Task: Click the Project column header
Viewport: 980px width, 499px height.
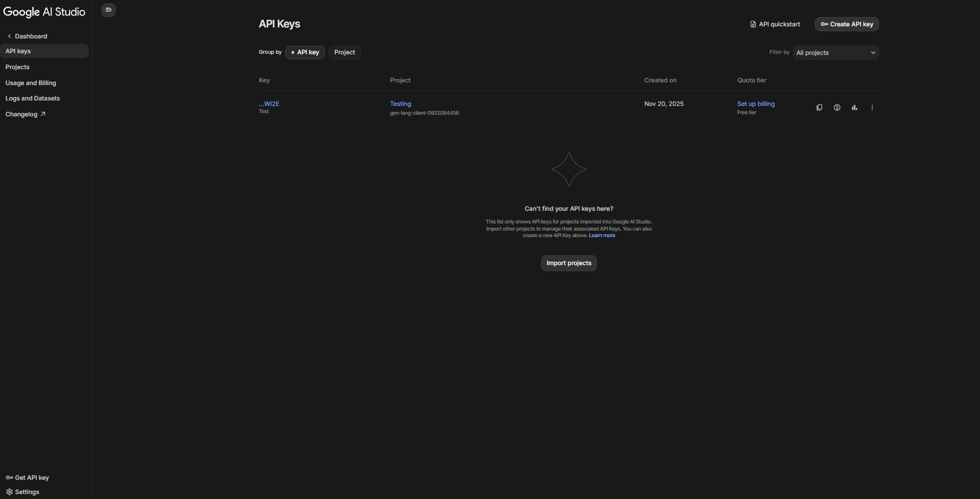Action: (401, 80)
